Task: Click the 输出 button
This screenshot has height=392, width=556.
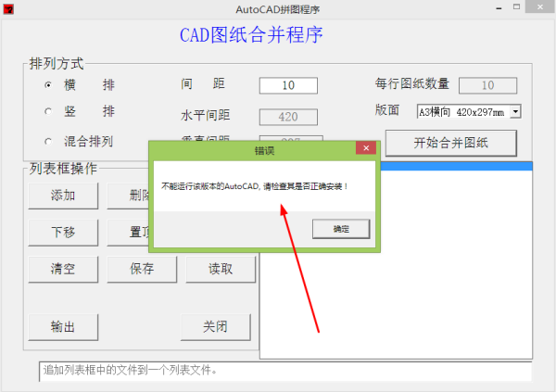Action: pyautogui.click(x=63, y=327)
